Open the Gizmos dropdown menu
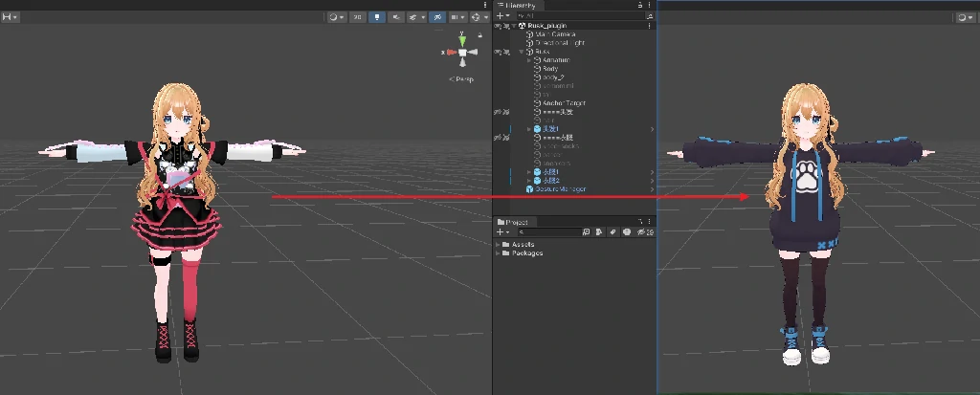The width and height of the screenshot is (980, 395). (x=479, y=17)
